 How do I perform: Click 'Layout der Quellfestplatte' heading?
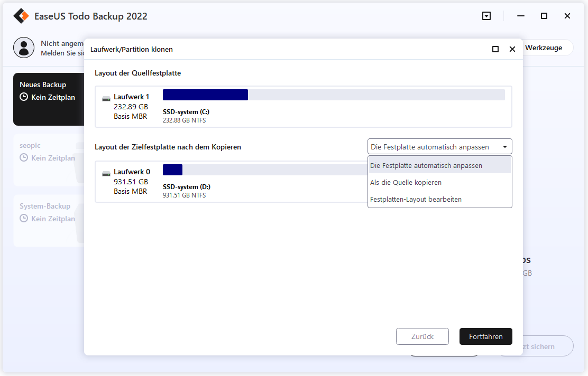(x=137, y=73)
